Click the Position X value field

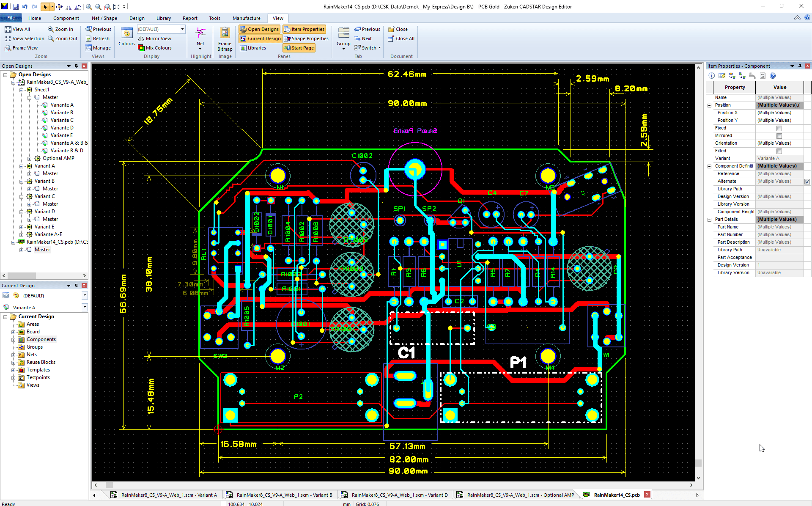click(779, 113)
